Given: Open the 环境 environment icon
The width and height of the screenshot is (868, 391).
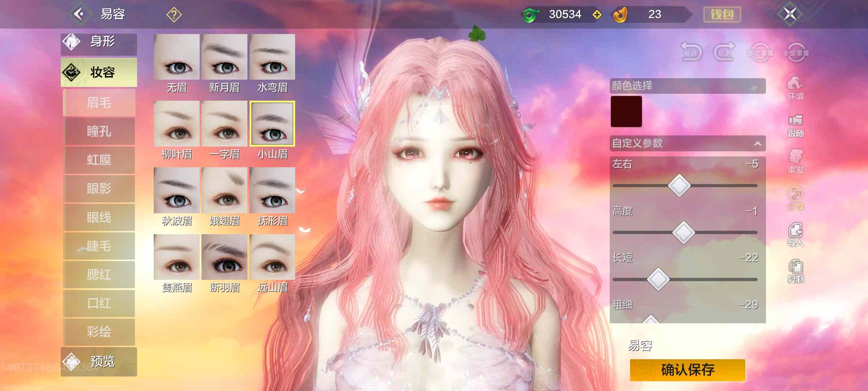Looking at the screenshot, I should click(796, 88).
